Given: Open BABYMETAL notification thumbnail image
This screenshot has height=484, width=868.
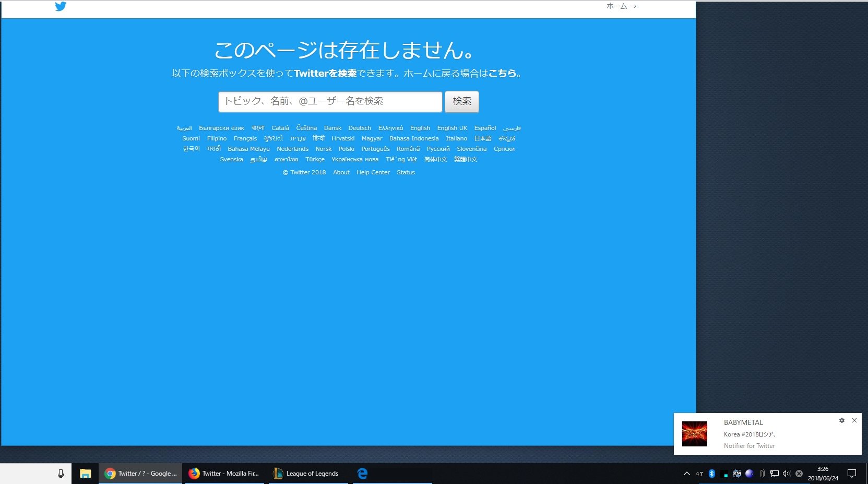Looking at the screenshot, I should click(x=695, y=434).
